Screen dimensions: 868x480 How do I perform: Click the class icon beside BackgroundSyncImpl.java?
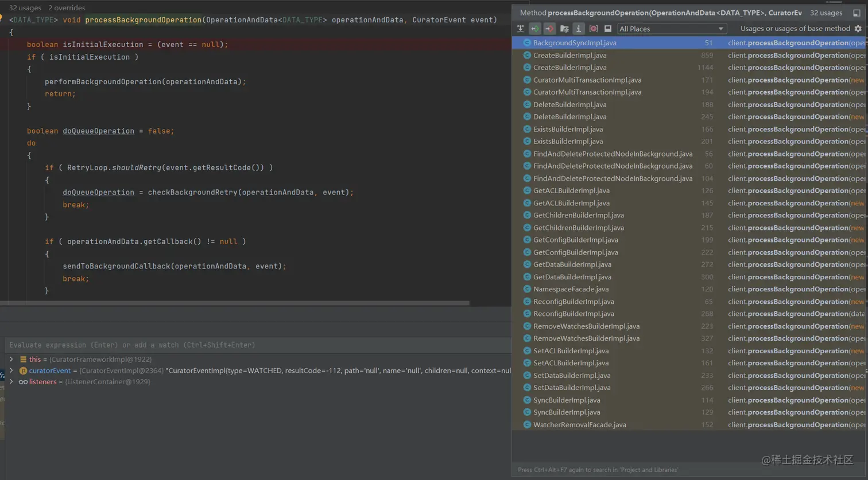click(x=527, y=43)
